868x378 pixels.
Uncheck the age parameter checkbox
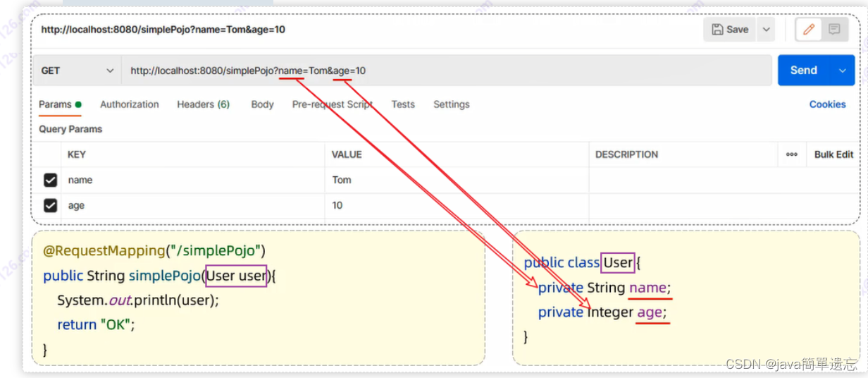point(50,206)
